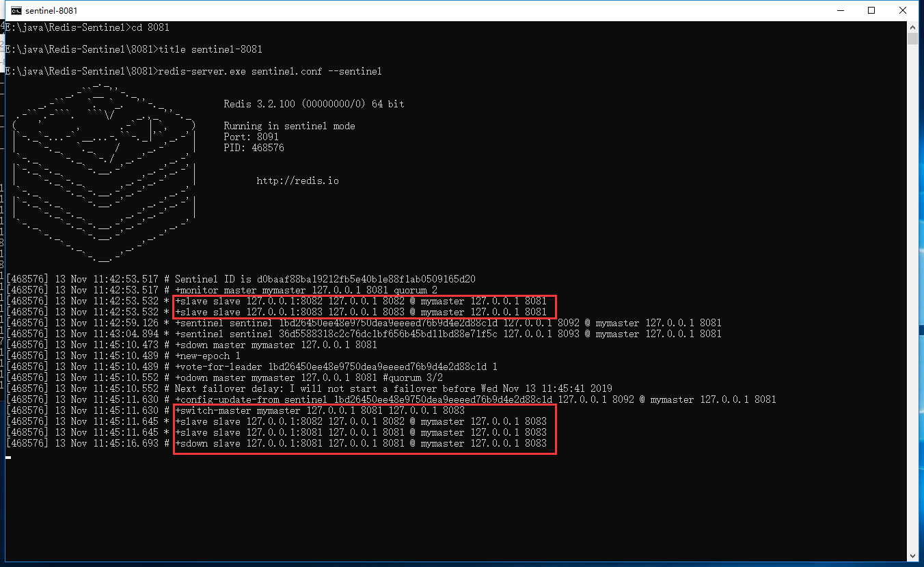The height and width of the screenshot is (567, 924).
Task: Click the '+odown master mymaster' quorum line
Action: (x=224, y=378)
